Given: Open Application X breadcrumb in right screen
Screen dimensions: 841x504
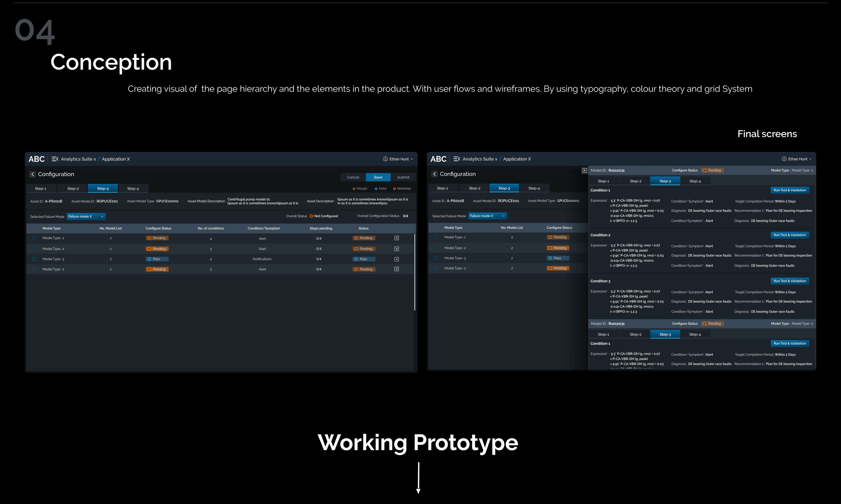Looking at the screenshot, I should 517,159.
